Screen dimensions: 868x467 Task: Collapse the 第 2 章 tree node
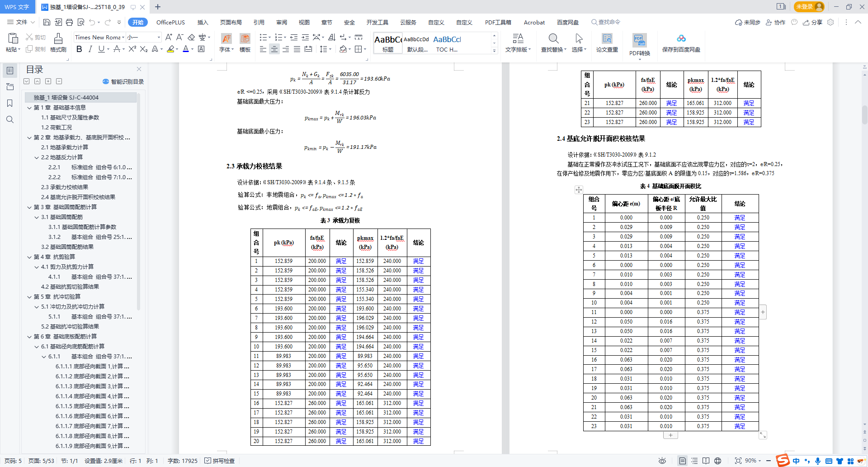coord(29,138)
